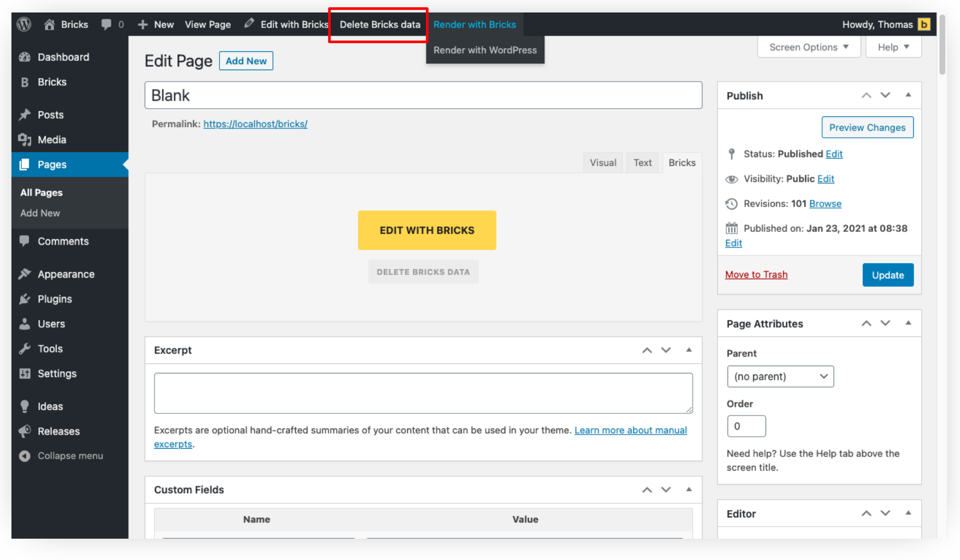Select Render with Bricks in admin bar
The height and width of the screenshot is (560, 960).
[x=474, y=24]
